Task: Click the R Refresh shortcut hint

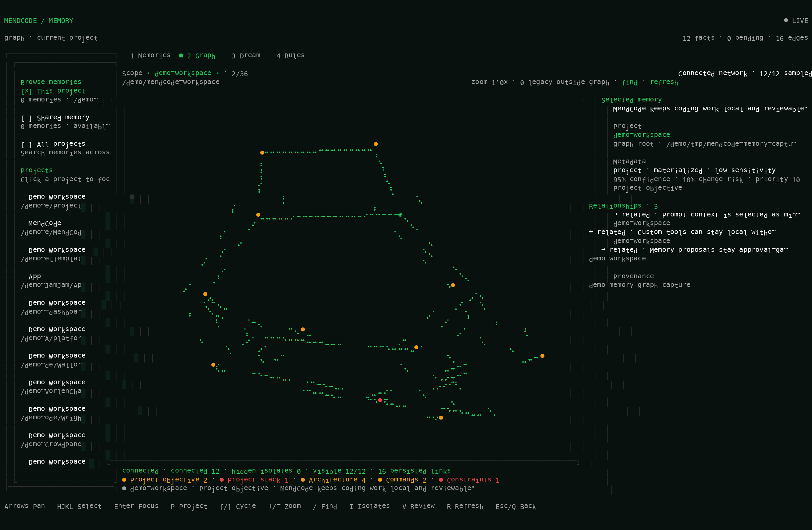Action: point(465,506)
